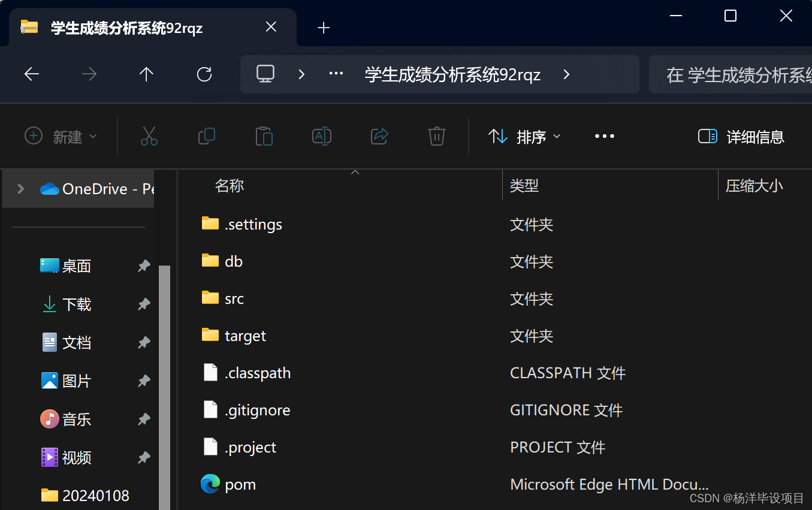
Task: Open the 20240108 folder in the sidebar
Action: (x=84, y=496)
